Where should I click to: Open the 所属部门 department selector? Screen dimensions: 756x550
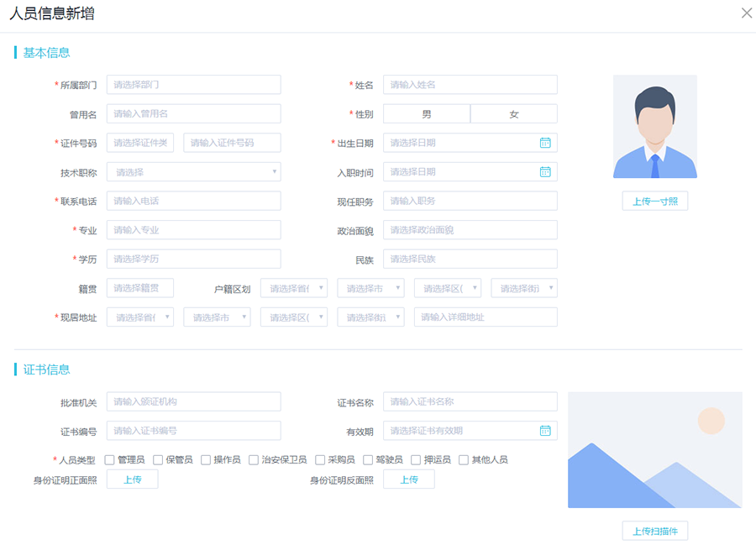pos(193,85)
